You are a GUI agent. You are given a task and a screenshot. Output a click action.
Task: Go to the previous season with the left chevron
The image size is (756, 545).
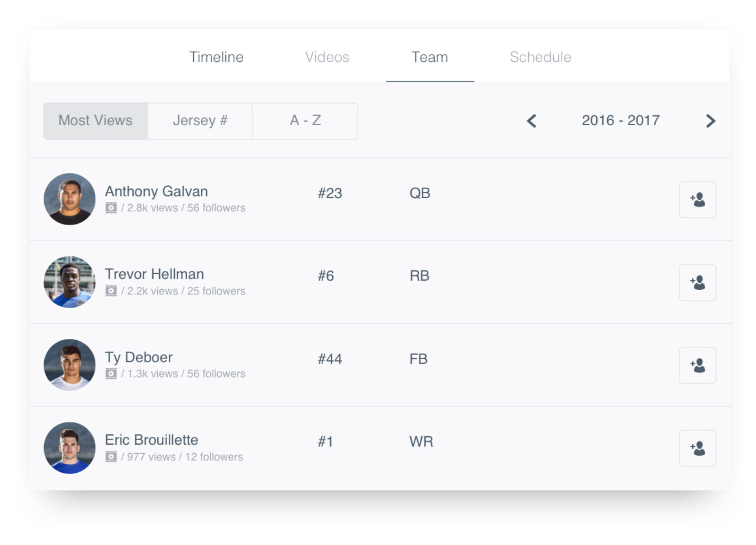coord(531,121)
